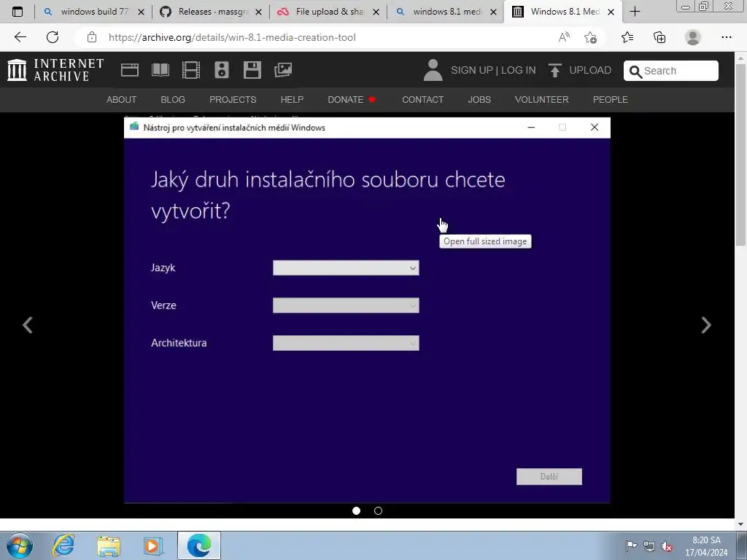Viewport: 747px width, 560px height.
Task: Add this page to favorites star icon
Action: point(591,37)
